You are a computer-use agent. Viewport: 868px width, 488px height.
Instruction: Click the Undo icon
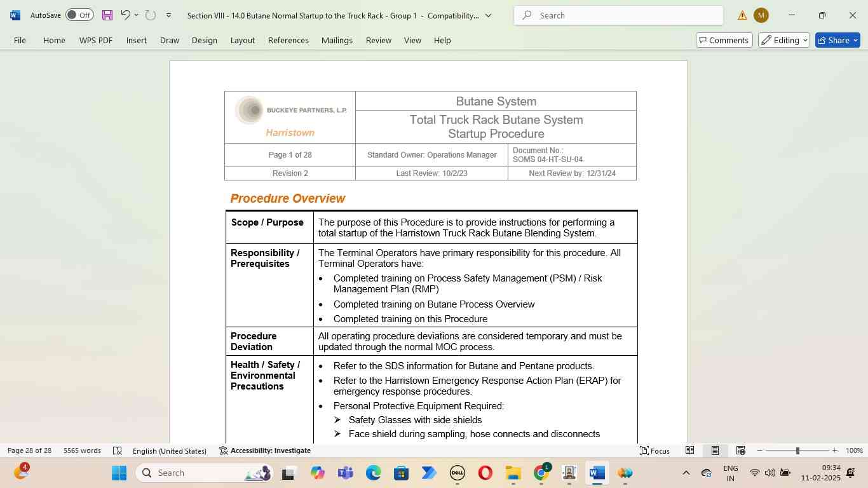click(125, 15)
